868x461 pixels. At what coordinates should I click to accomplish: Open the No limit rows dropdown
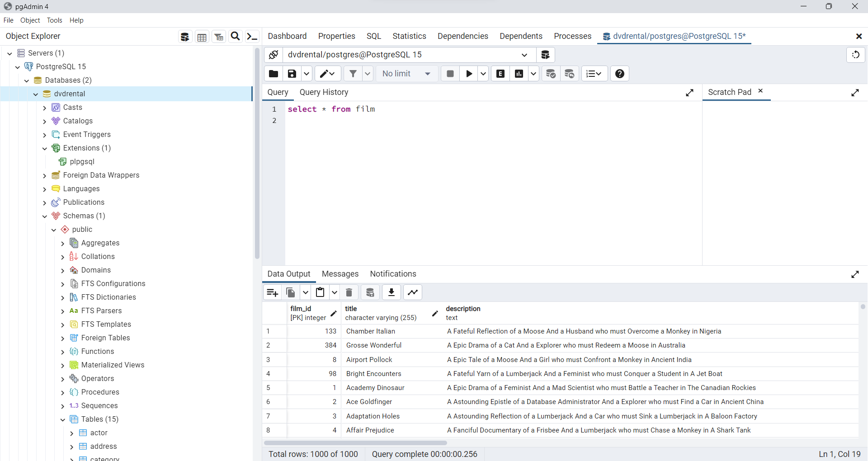(406, 74)
